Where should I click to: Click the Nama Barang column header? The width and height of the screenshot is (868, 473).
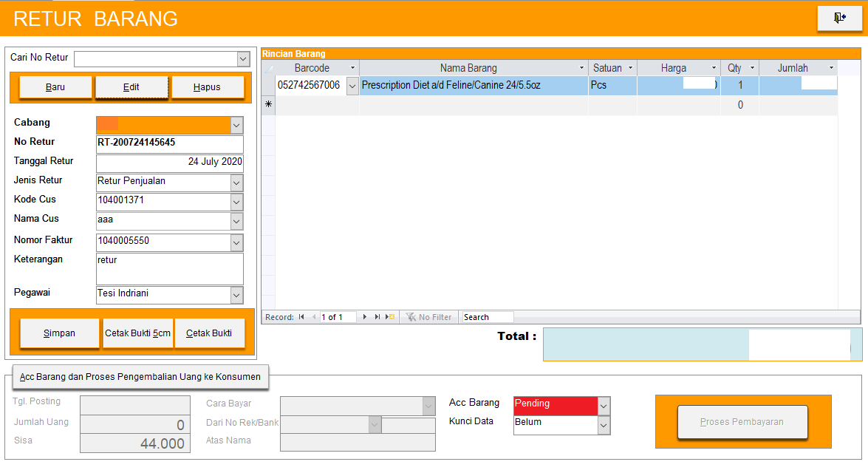(468, 68)
